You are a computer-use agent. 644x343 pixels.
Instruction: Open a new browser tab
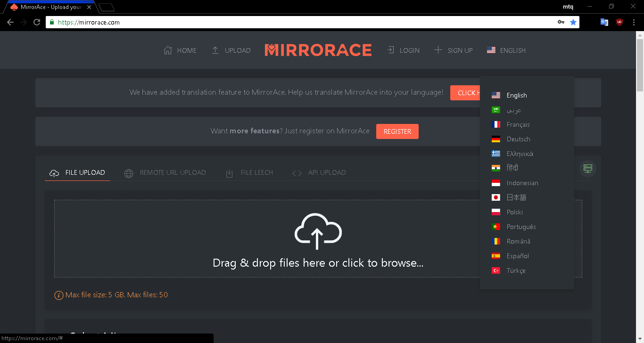click(107, 7)
